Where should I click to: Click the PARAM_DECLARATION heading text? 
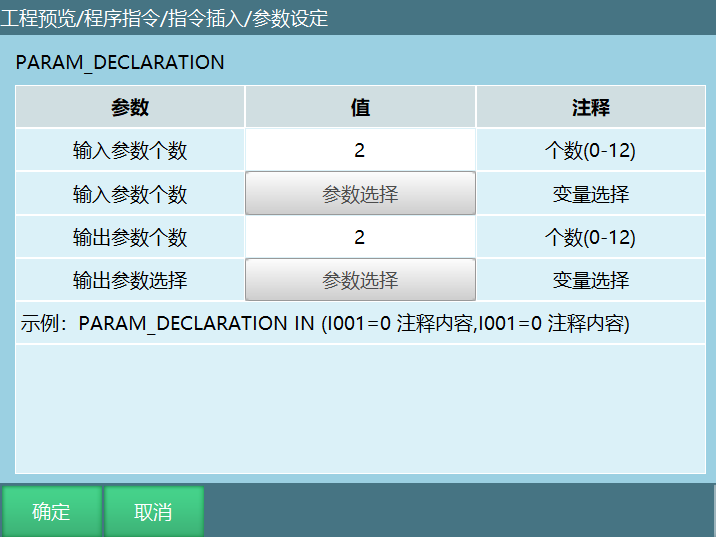tap(120, 62)
